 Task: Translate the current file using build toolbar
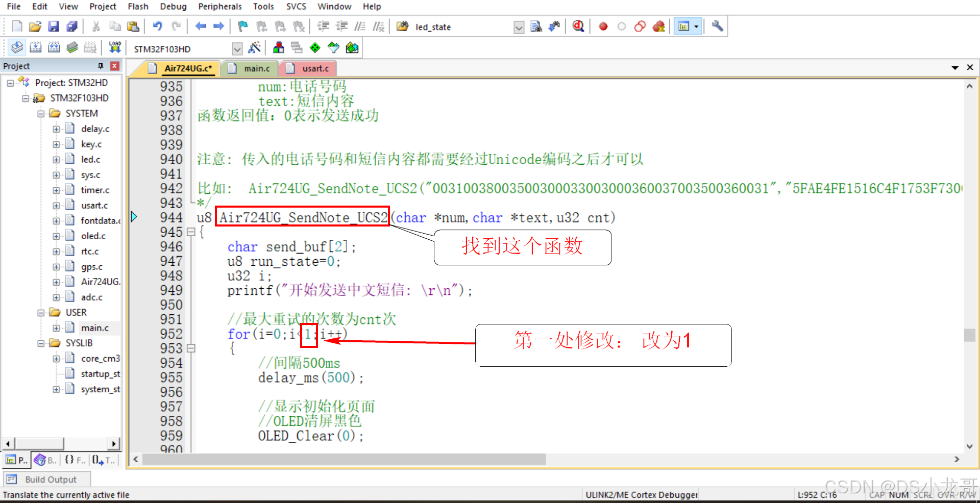[x=17, y=48]
